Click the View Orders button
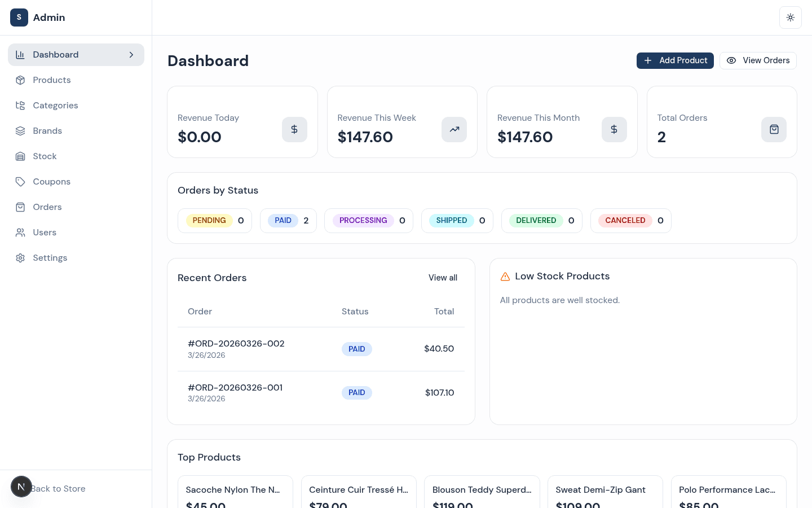The image size is (812, 508). pyautogui.click(x=758, y=60)
